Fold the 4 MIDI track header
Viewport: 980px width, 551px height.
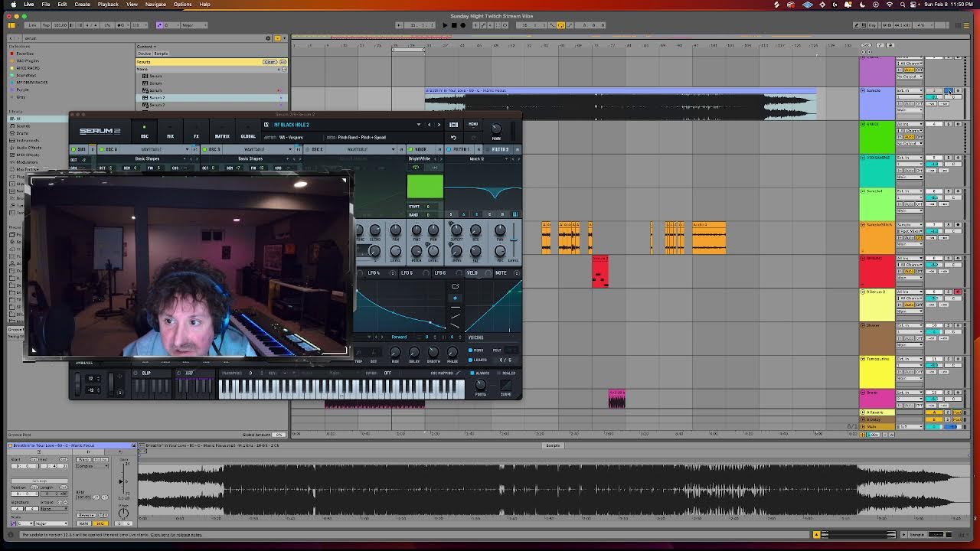pos(863,124)
